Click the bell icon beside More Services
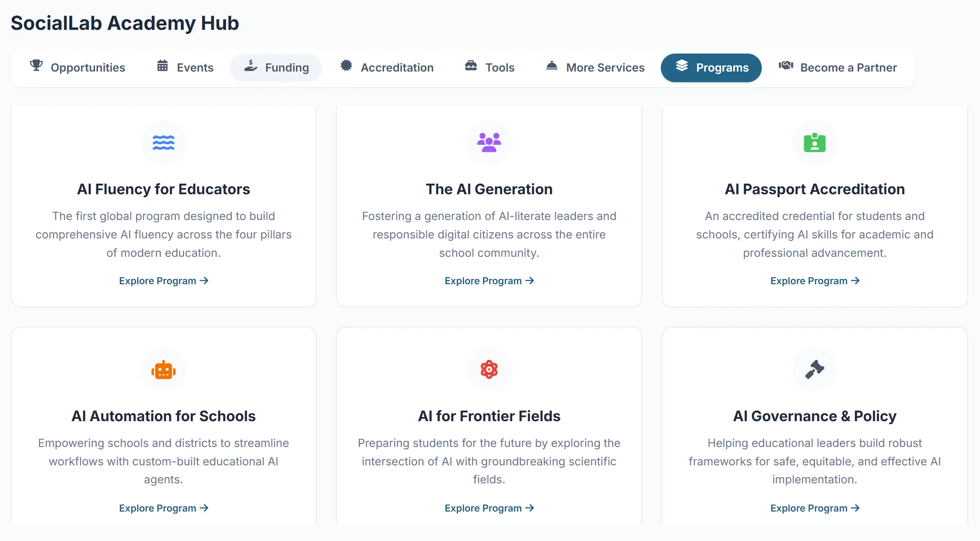Screen dimensions: 980x541 tap(552, 67)
